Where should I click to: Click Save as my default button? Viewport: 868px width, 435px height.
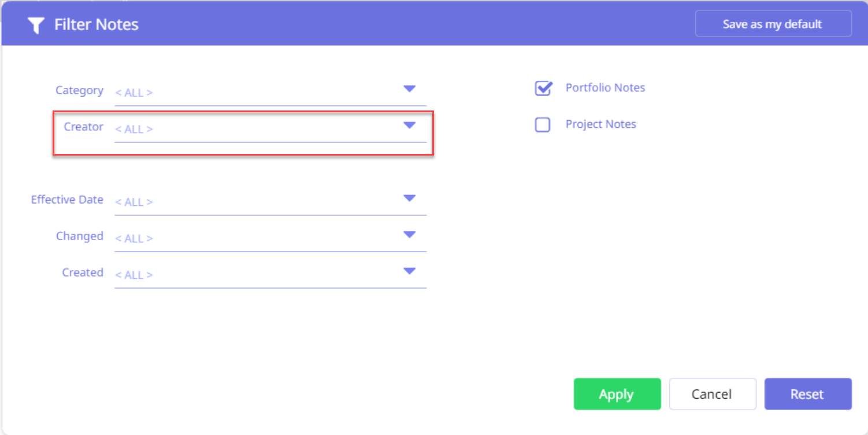[773, 24]
